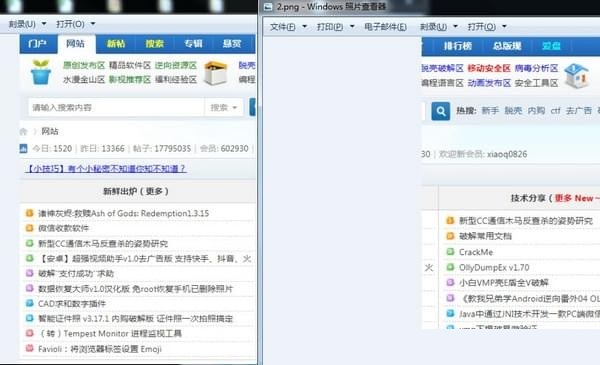Click the thread icon beside 微信收款软件
Screen dimensions: 600x365
click(x=29, y=228)
